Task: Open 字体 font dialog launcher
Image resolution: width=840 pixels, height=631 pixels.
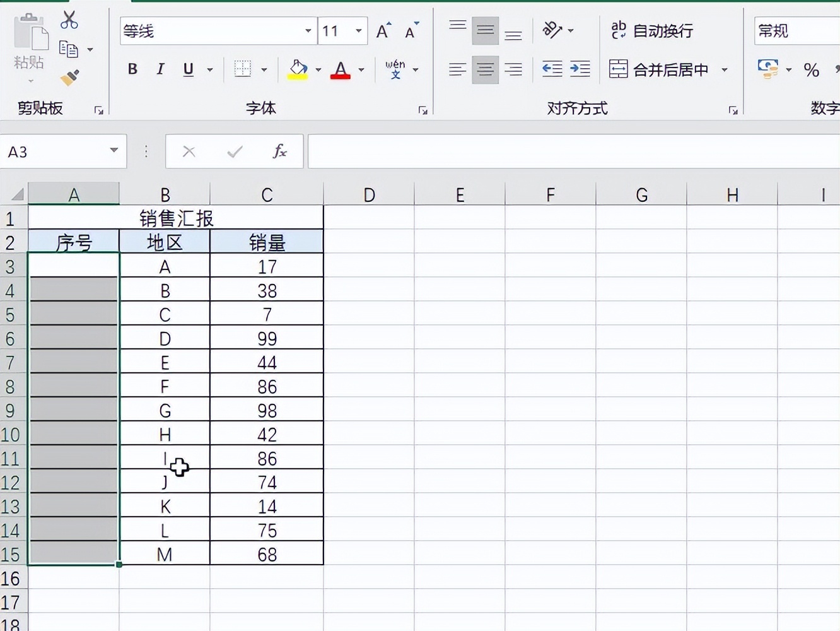Action: pos(423,110)
